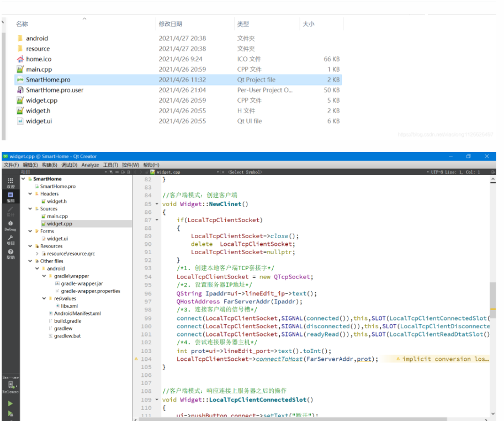The width and height of the screenshot is (504, 421).
Task: Fold the NewClinet function at line 85
Action: [x=157, y=204]
